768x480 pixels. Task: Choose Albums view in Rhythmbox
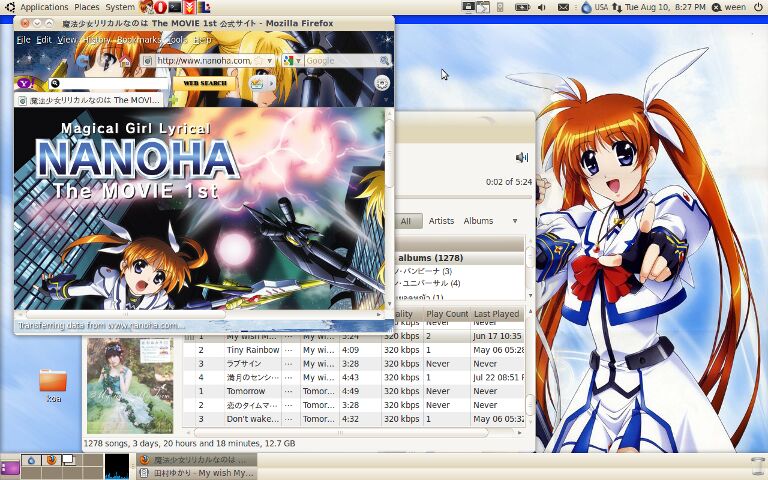pos(478,221)
